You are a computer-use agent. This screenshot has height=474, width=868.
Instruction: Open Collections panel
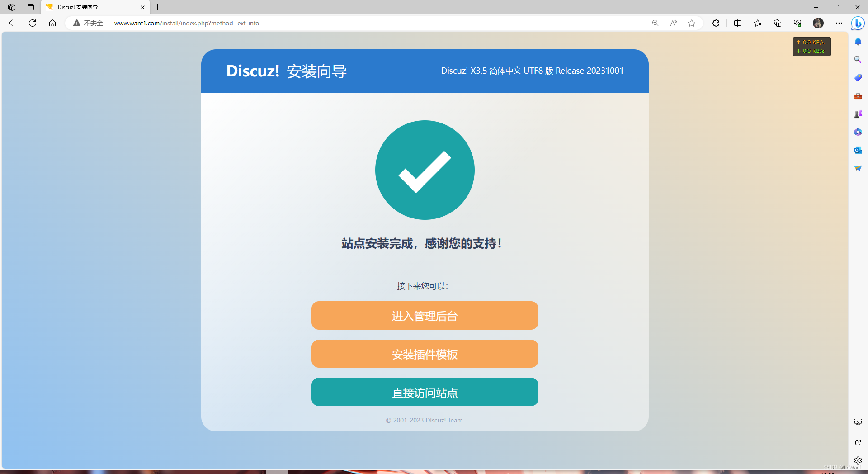pos(778,23)
